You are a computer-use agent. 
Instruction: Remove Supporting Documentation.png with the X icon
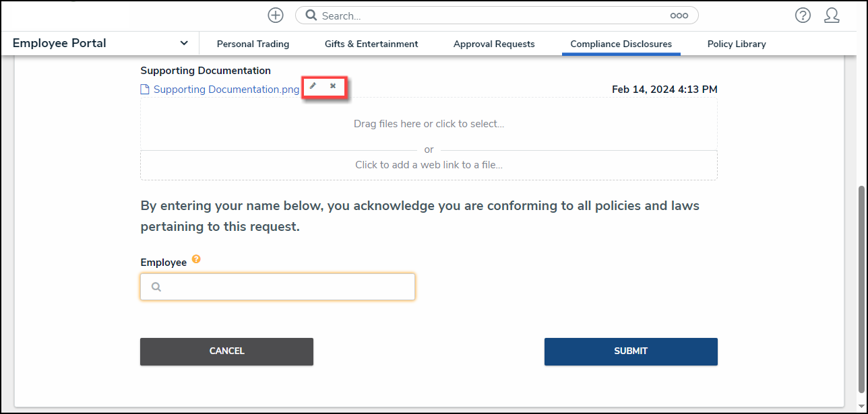(333, 86)
